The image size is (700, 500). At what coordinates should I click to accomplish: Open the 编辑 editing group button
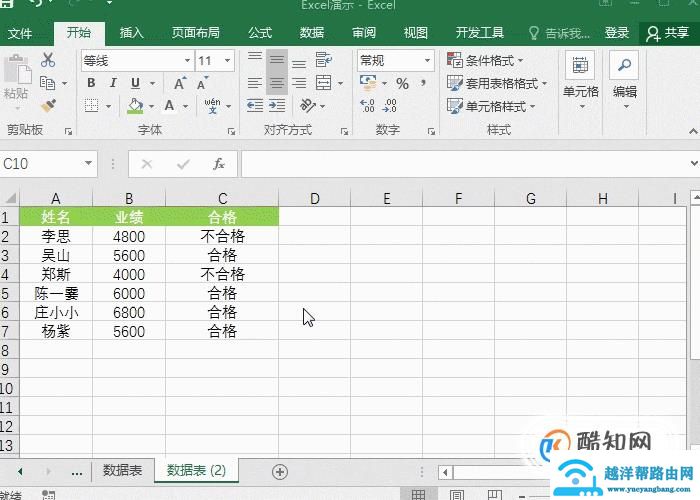click(x=625, y=81)
